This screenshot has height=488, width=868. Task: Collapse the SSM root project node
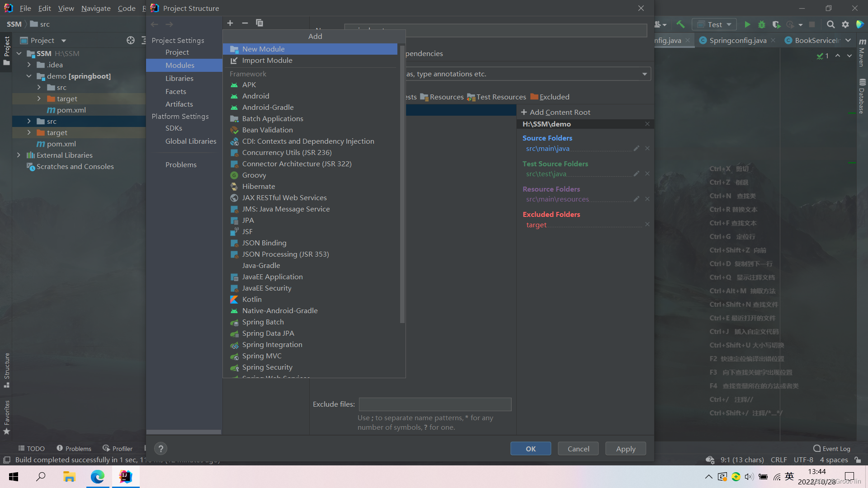(x=19, y=53)
